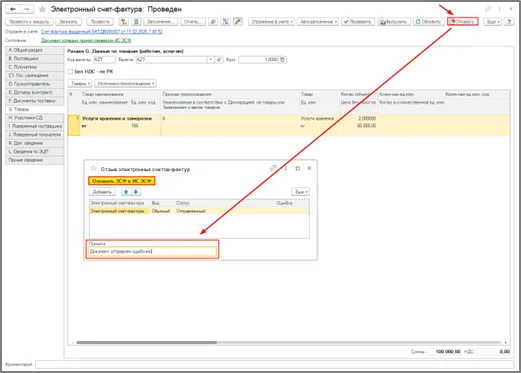
Task: Click the 'Отозвать ЭСФ в ИС ЭСФ' button in dialog
Action: [122, 181]
